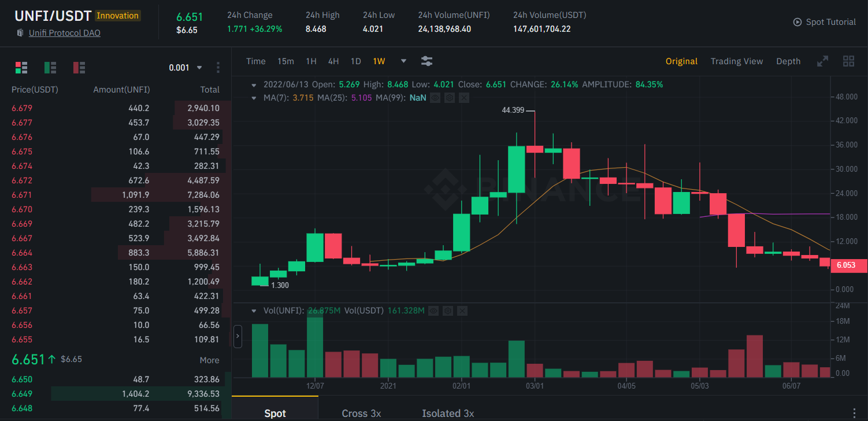Open the Spot Tutorial link
Screen dimensions: 868x421
coord(831,22)
